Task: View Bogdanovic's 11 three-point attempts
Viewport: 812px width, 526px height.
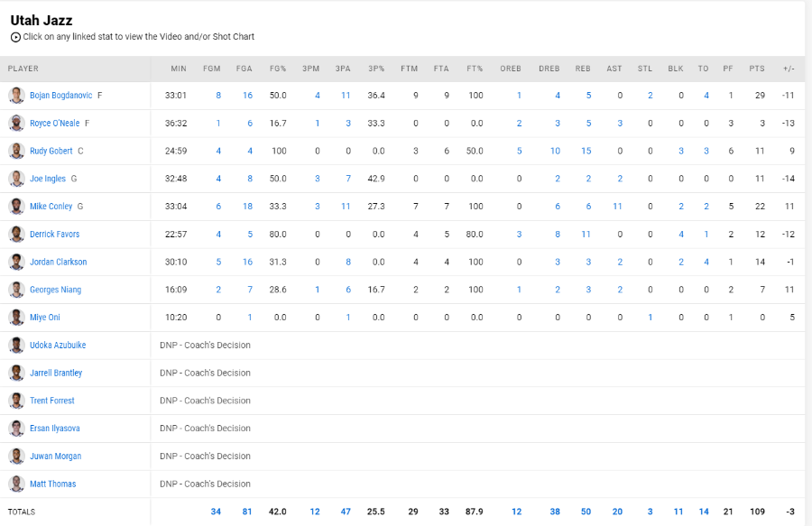Action: tap(346, 96)
